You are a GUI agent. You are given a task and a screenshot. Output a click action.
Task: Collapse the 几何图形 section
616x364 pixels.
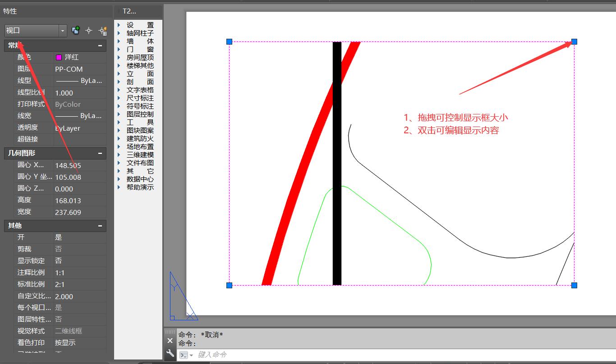tap(100, 153)
